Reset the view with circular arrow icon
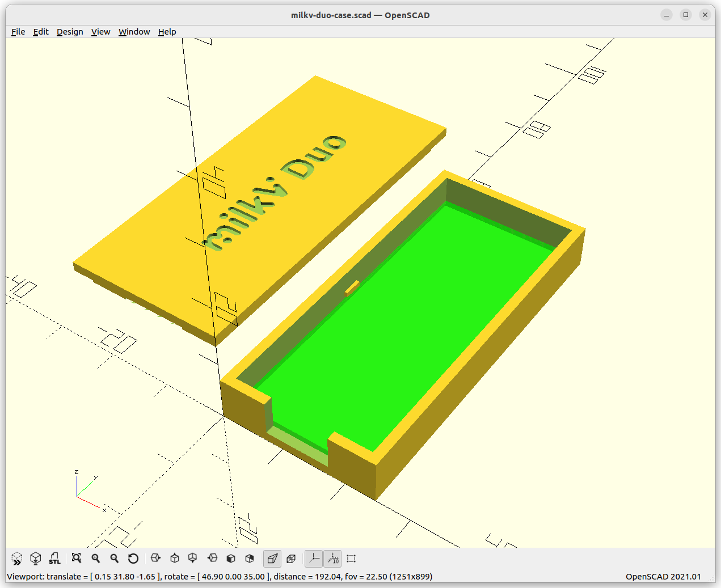 (x=133, y=559)
